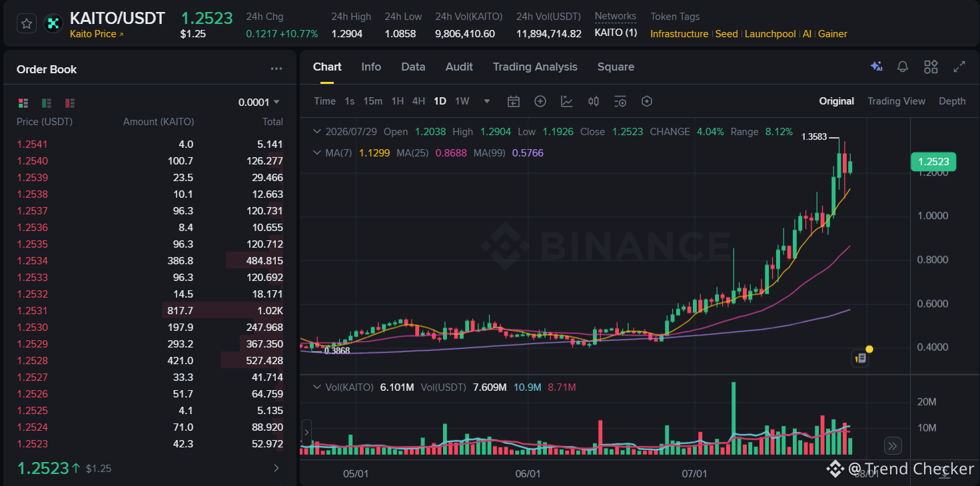Open price alerts with the bell icon
This screenshot has height=486, width=980.
coord(903,67)
